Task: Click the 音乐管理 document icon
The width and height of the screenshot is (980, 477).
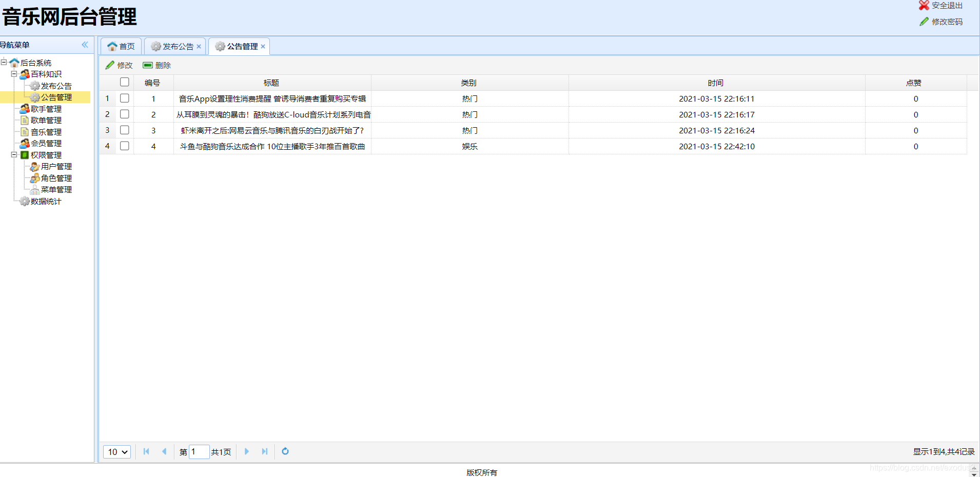Action: tap(25, 132)
